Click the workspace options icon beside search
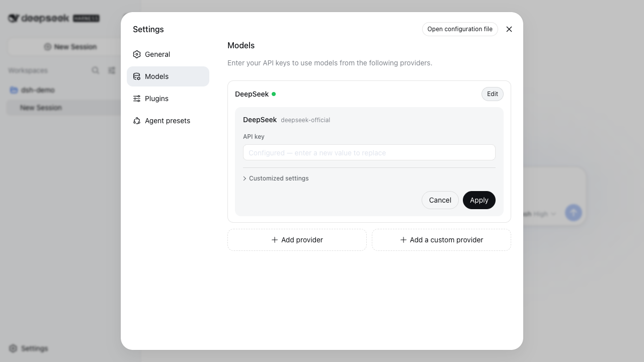This screenshot has width=644, height=362. (112, 70)
